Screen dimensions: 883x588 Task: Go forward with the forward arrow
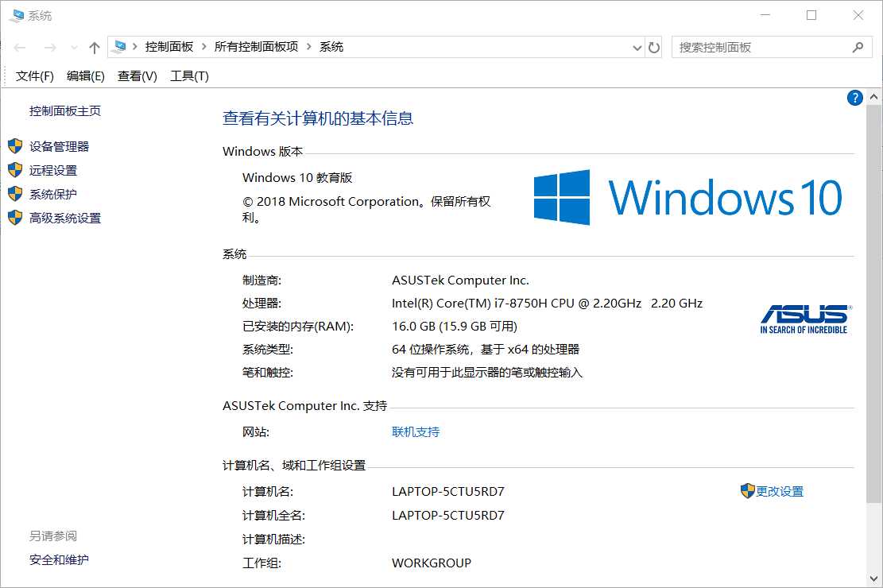[x=50, y=48]
